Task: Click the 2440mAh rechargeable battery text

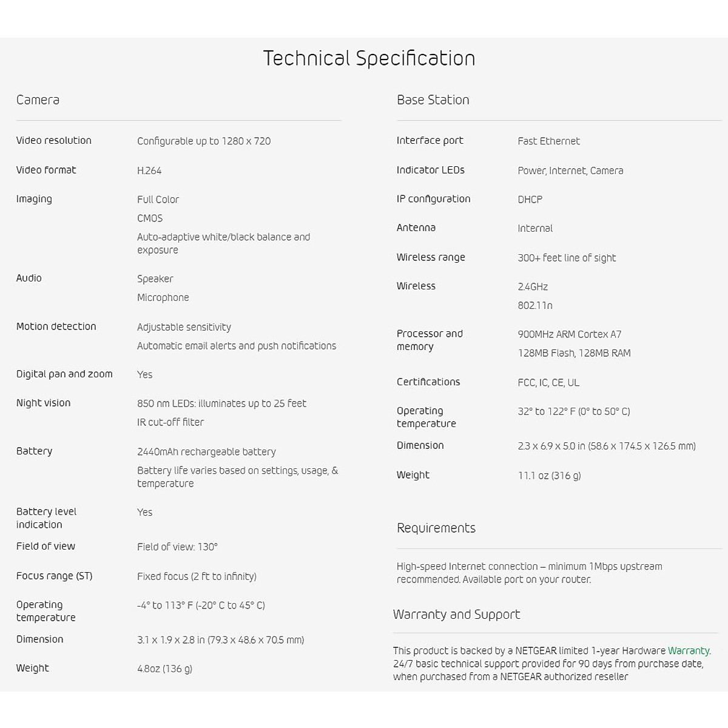Action: coord(206,451)
